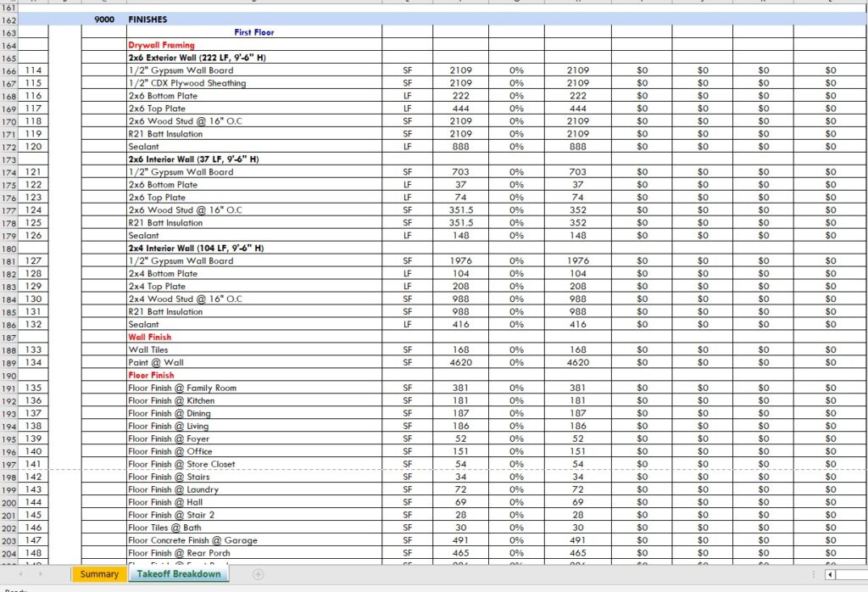The height and width of the screenshot is (592, 868).
Task: Select item number 141 cell
Action: coord(33,464)
